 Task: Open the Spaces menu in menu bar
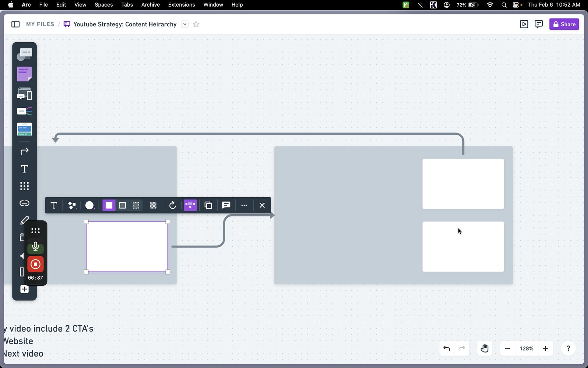point(104,5)
